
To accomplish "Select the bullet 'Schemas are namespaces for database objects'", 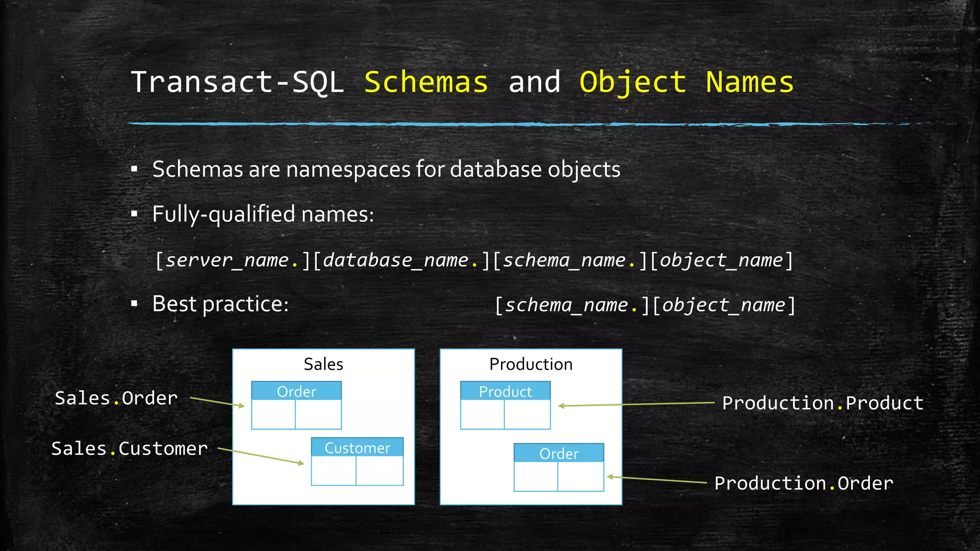I will [386, 169].
